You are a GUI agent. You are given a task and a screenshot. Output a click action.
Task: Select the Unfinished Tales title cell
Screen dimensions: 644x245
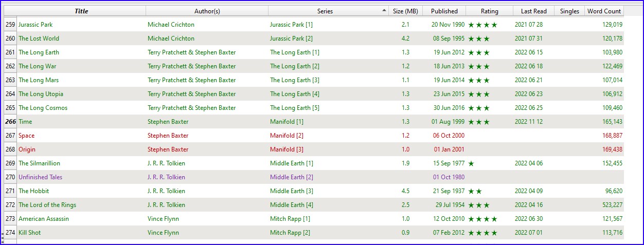point(41,177)
